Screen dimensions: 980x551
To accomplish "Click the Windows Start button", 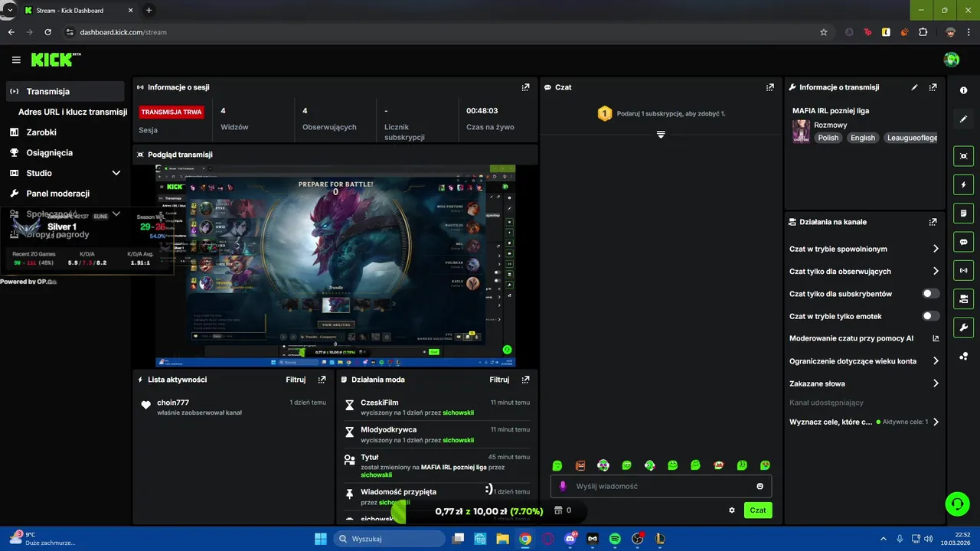I will [x=320, y=539].
